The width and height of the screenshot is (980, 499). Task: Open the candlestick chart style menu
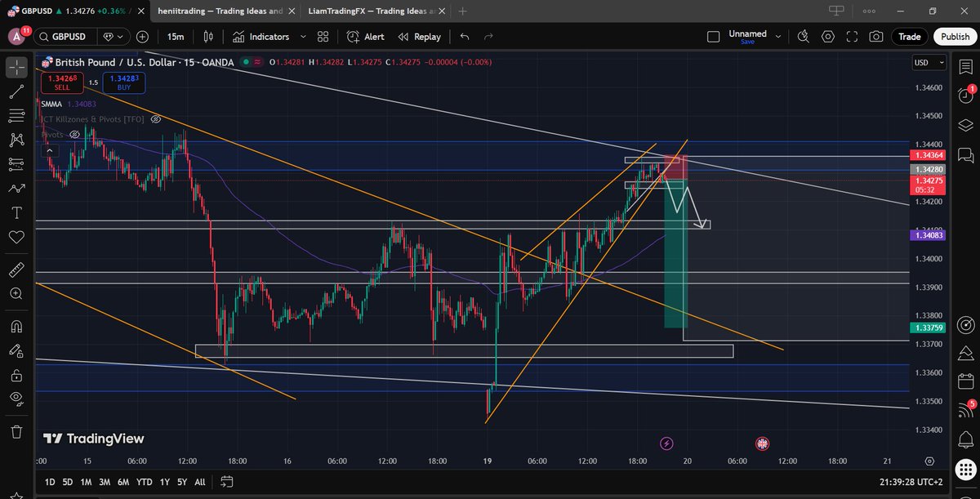208,37
